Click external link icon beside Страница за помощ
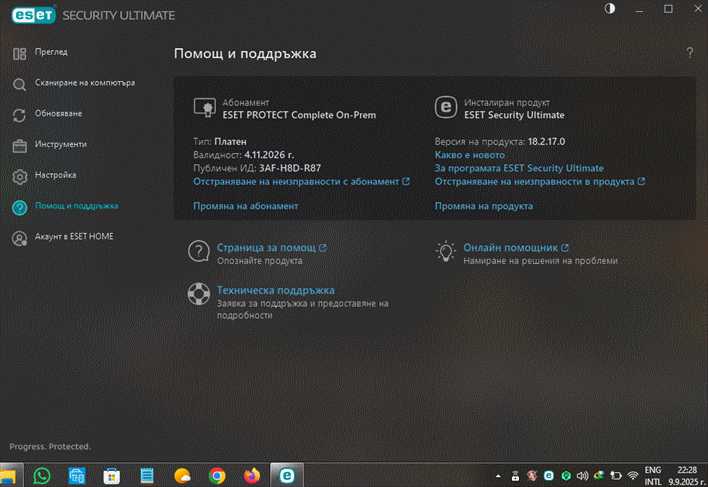The image size is (708, 487). tap(322, 247)
